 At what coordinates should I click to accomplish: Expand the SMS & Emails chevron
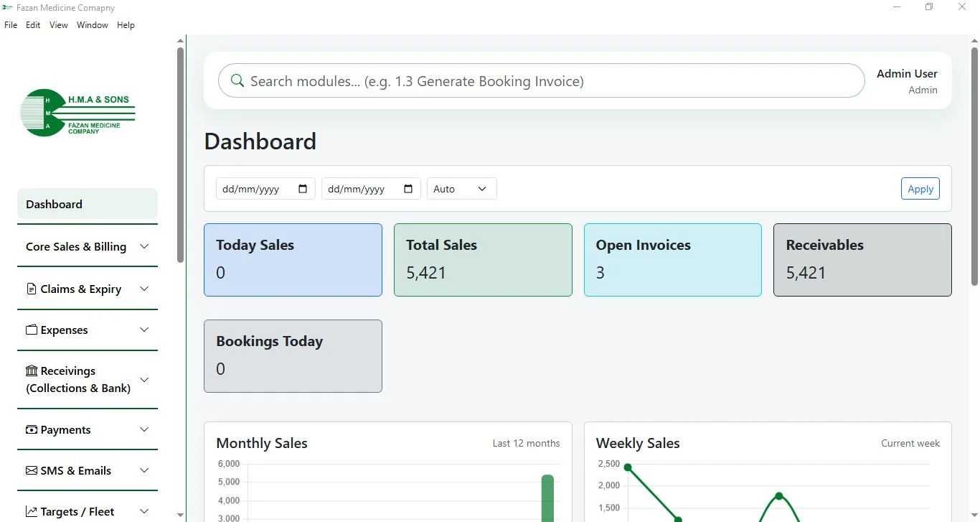click(144, 470)
